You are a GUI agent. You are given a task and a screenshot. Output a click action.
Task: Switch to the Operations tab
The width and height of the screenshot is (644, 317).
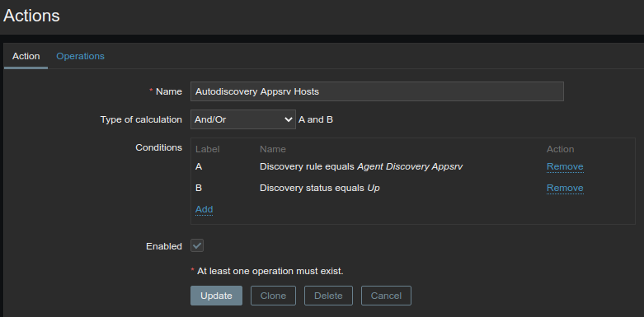80,56
